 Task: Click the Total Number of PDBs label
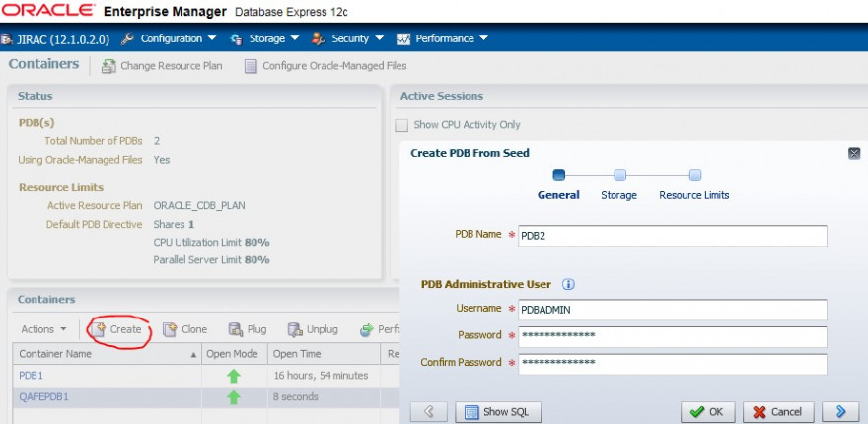94,141
